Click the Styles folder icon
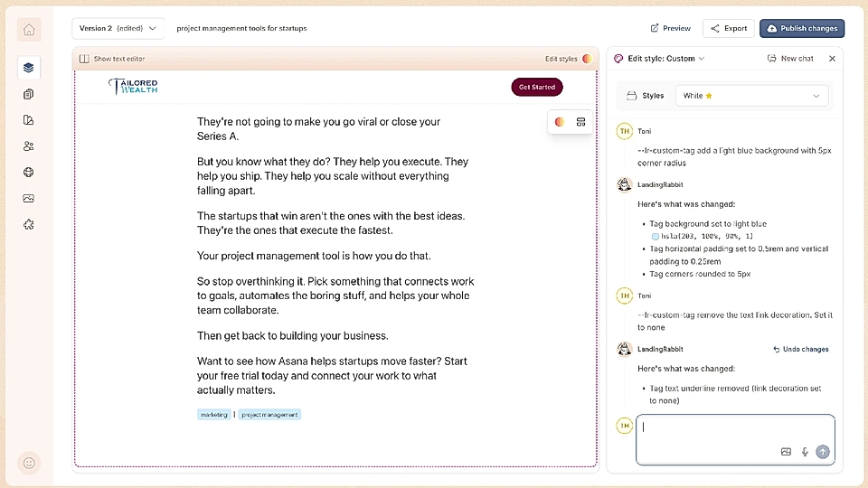The height and width of the screenshot is (488, 868). coord(632,96)
